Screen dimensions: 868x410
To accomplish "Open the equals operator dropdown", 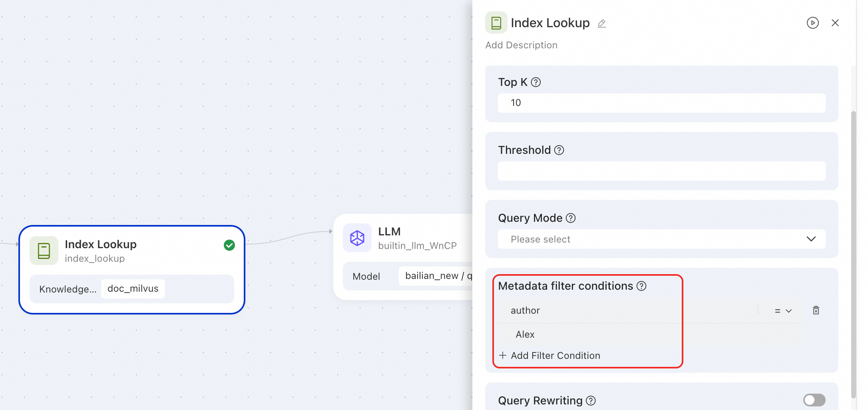I will click(x=783, y=311).
